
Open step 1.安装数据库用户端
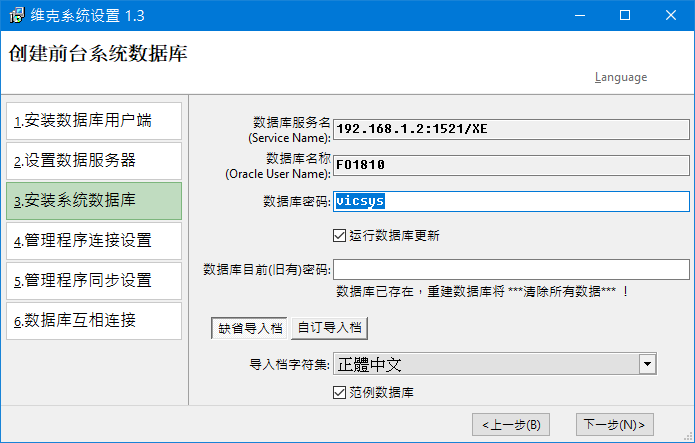coord(94,121)
